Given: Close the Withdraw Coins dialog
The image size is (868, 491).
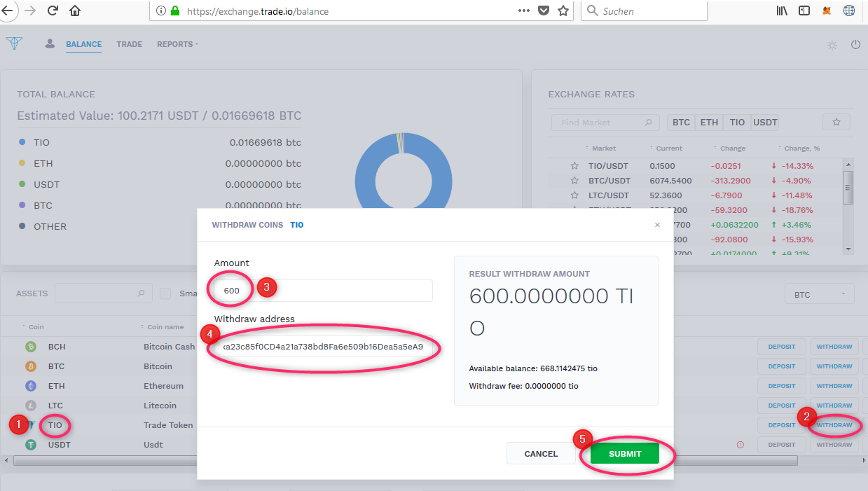Looking at the screenshot, I should click(657, 226).
